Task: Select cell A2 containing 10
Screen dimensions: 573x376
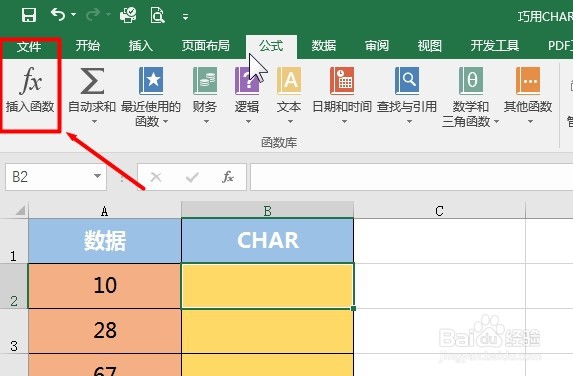Action: pyautogui.click(x=105, y=286)
